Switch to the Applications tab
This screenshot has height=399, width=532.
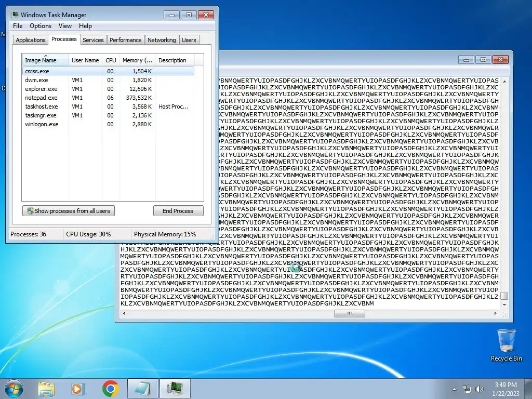[x=31, y=39]
